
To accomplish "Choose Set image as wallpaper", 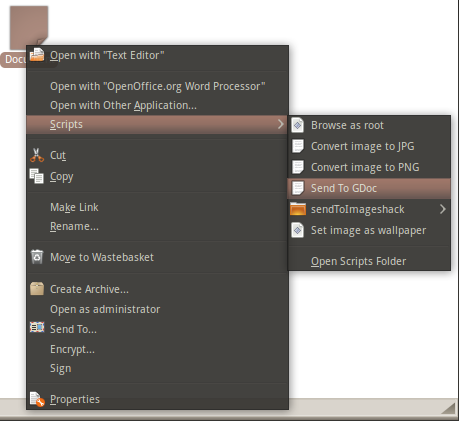I will coord(369,230).
